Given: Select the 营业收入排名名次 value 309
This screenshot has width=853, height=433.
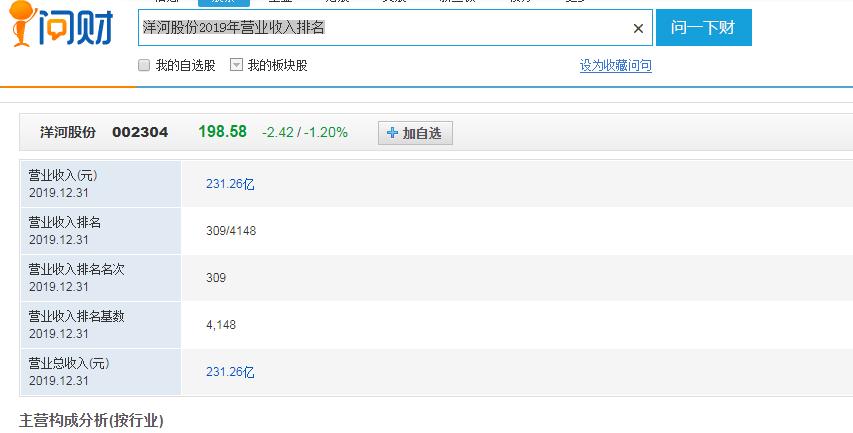Looking at the screenshot, I should coord(216,277).
